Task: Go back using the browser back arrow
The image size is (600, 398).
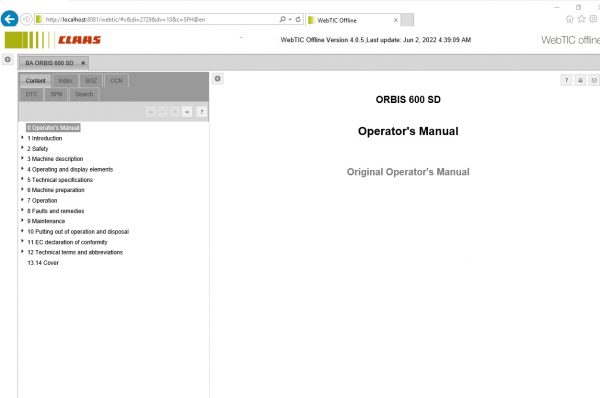Action: coord(10,19)
